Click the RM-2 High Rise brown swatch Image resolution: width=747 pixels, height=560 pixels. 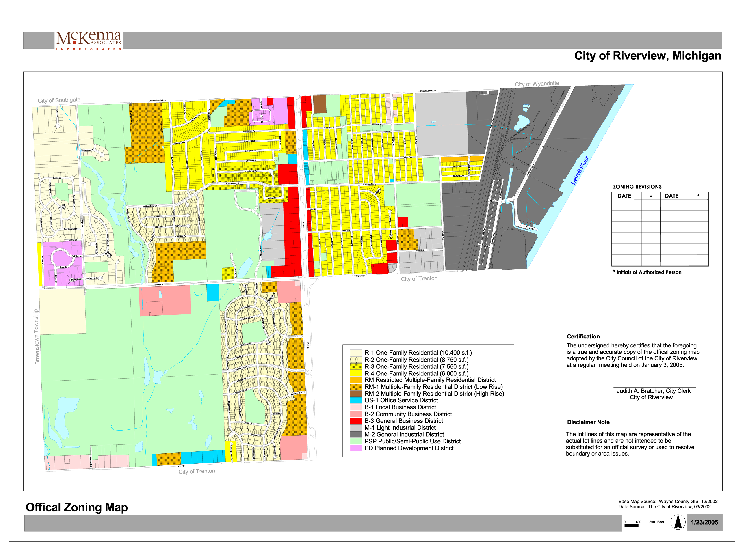coord(356,394)
